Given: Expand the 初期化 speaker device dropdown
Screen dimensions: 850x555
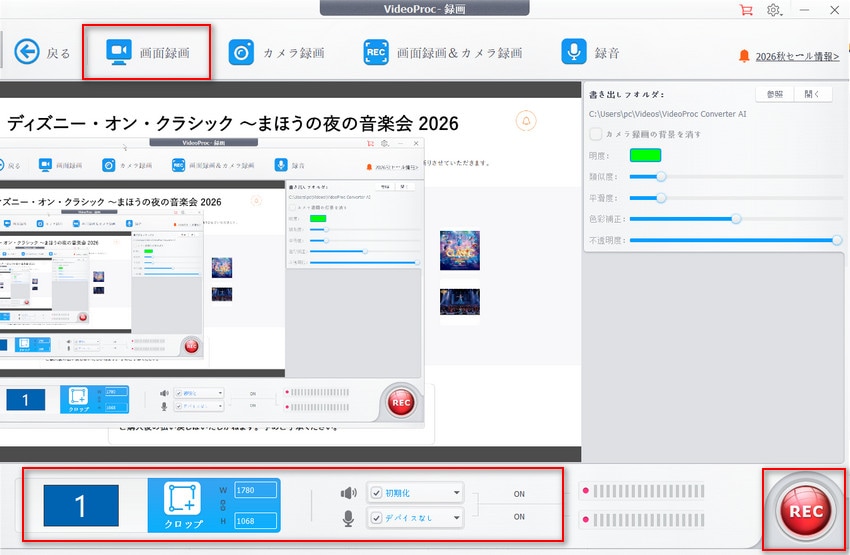Looking at the screenshot, I should (x=456, y=493).
